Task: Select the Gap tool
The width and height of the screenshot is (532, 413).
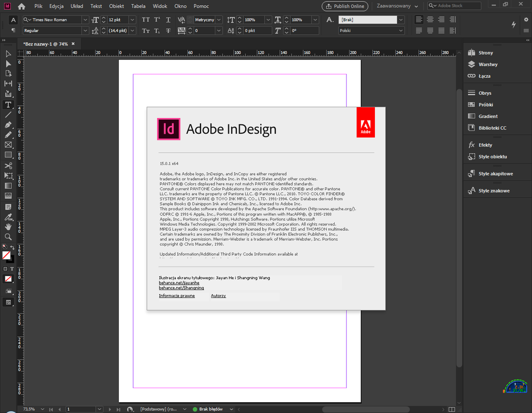Action: pos(8,84)
